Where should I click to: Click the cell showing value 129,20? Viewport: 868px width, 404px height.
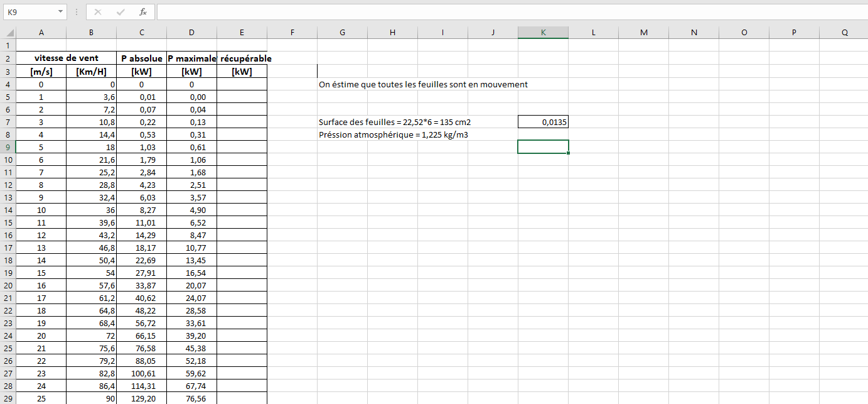tap(141, 398)
